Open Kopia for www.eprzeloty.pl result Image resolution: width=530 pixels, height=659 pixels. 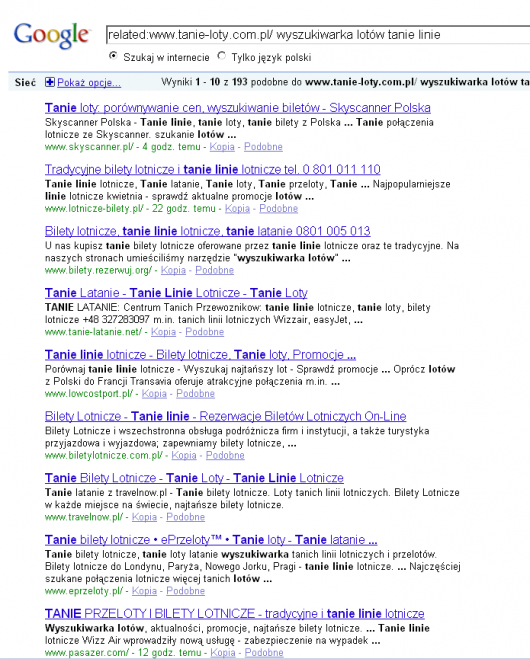click(x=145, y=591)
